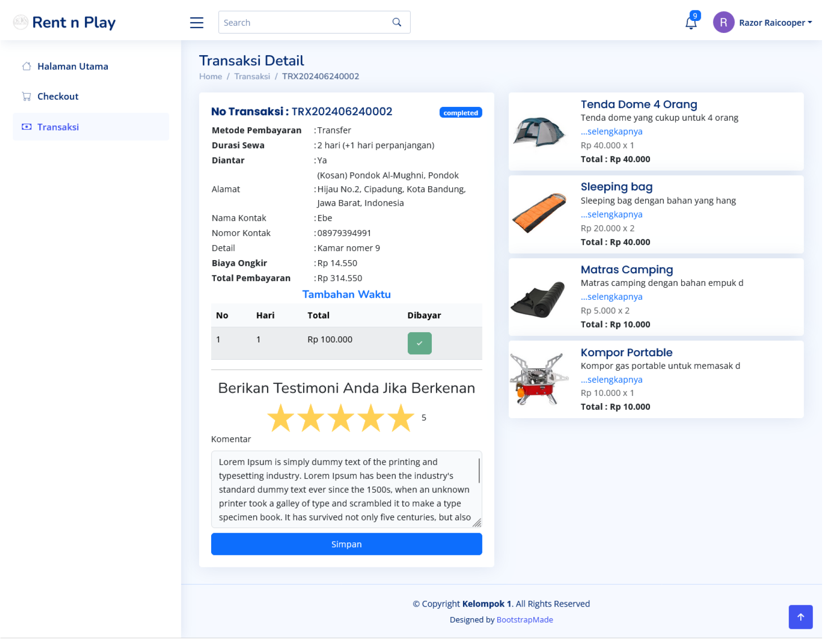This screenshot has width=835, height=644.
Task: Open the BootstrapMade footer link
Action: [524, 620]
